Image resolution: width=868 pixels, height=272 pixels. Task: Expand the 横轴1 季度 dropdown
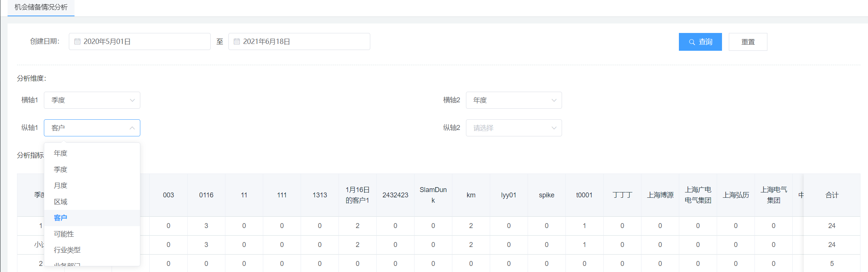(92, 100)
